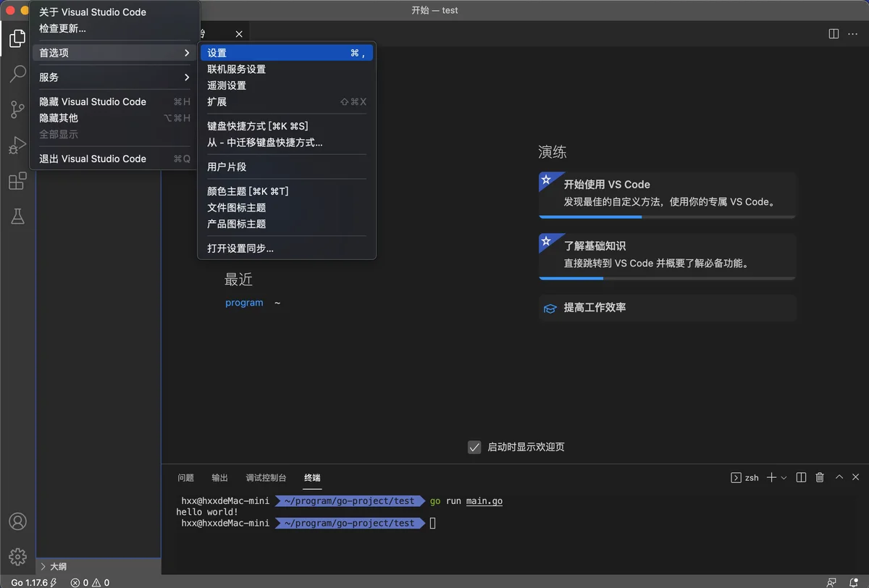Kill the terminal with the trash icon
Screen dimensions: 869x588
[x=820, y=477]
